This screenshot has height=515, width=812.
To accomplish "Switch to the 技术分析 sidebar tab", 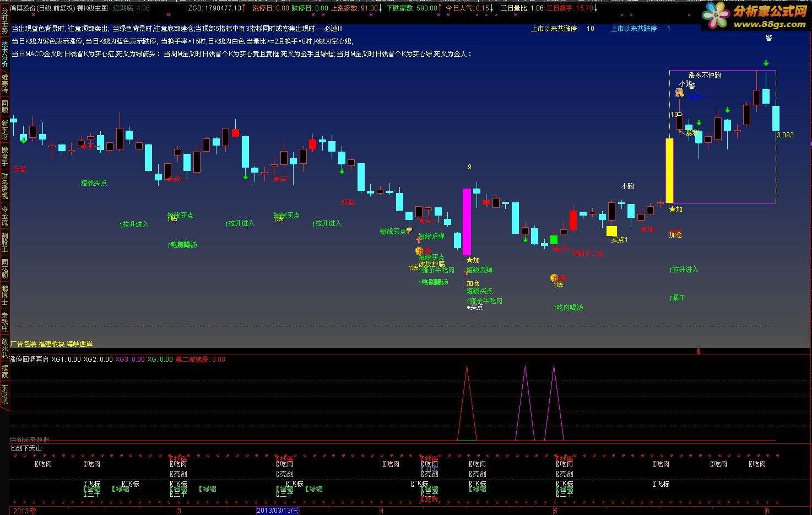I will 4,53.
